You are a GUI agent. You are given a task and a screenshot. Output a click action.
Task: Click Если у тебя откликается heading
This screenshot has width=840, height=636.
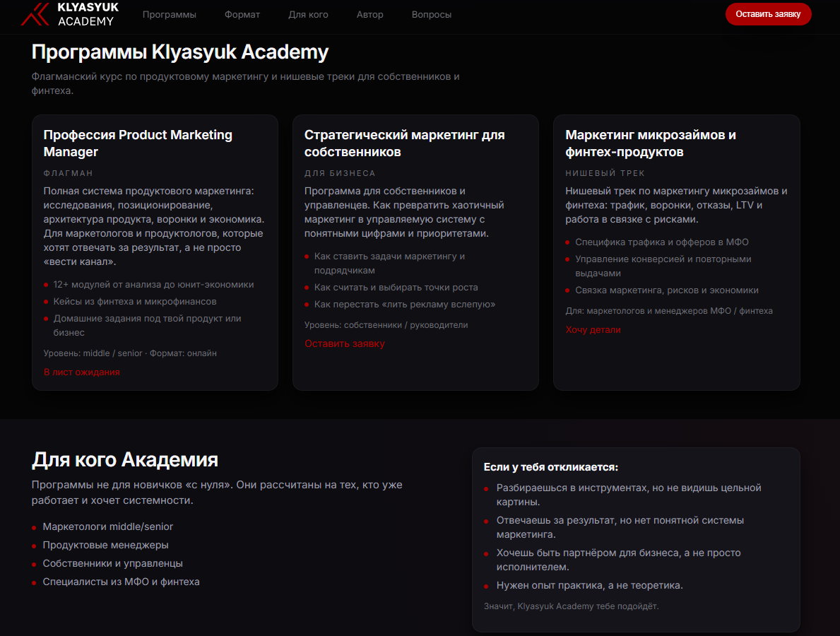(551, 467)
